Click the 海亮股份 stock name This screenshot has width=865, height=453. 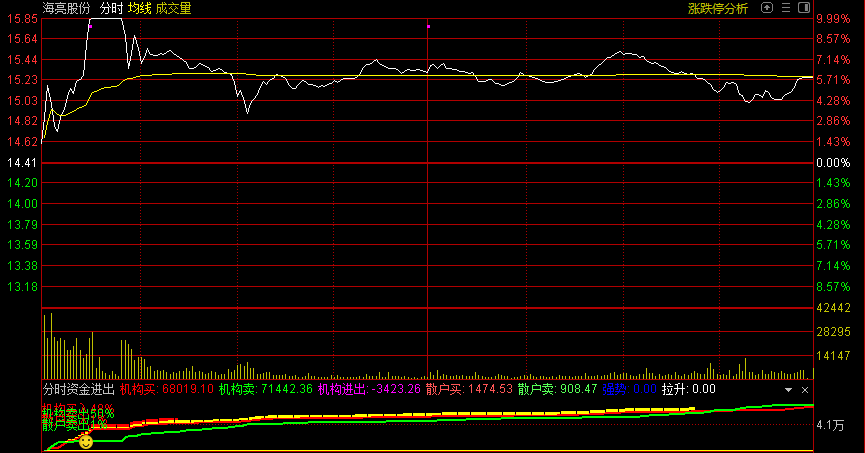click(66, 8)
